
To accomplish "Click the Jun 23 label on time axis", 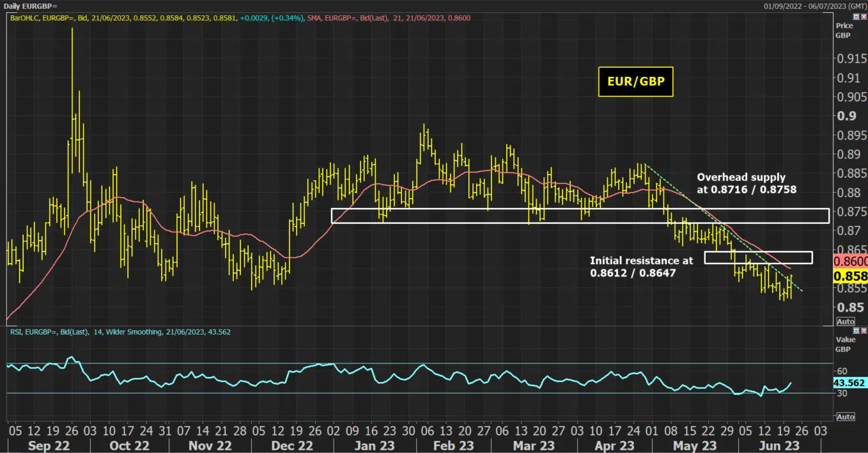I will [775, 445].
